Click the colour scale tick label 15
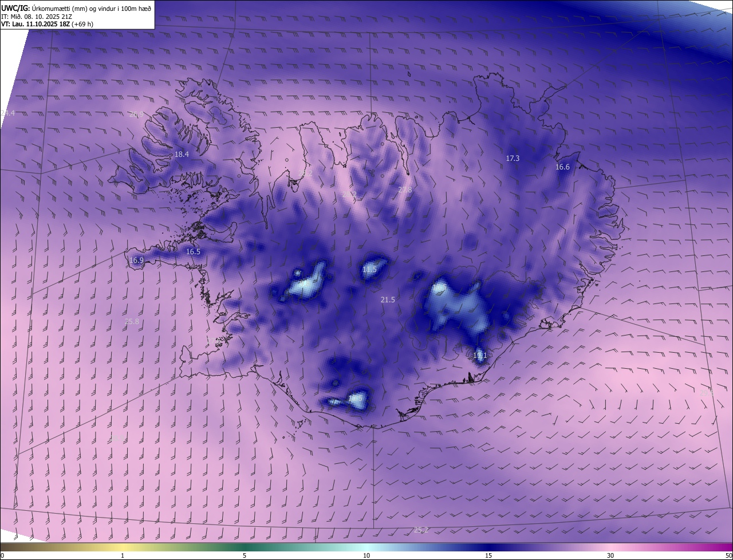 tap(488, 555)
